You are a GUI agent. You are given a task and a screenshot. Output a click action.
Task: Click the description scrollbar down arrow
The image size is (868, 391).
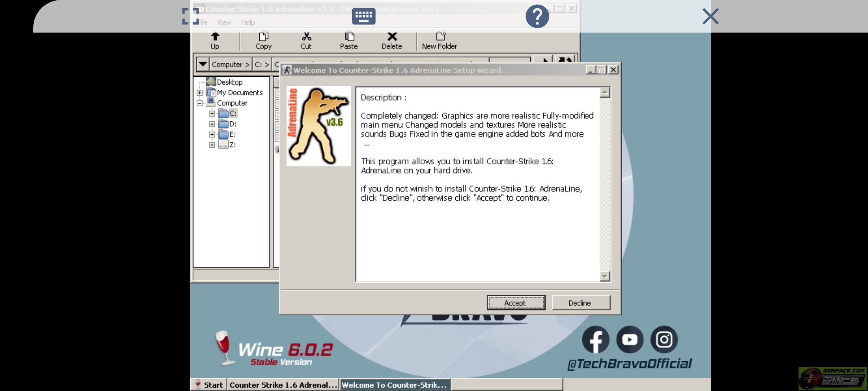coord(605,277)
